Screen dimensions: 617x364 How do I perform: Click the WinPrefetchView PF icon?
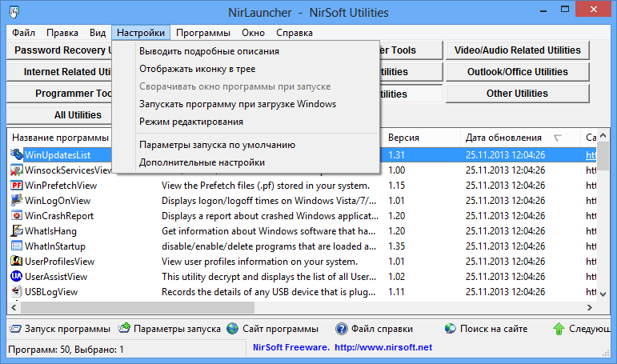pos(17,186)
